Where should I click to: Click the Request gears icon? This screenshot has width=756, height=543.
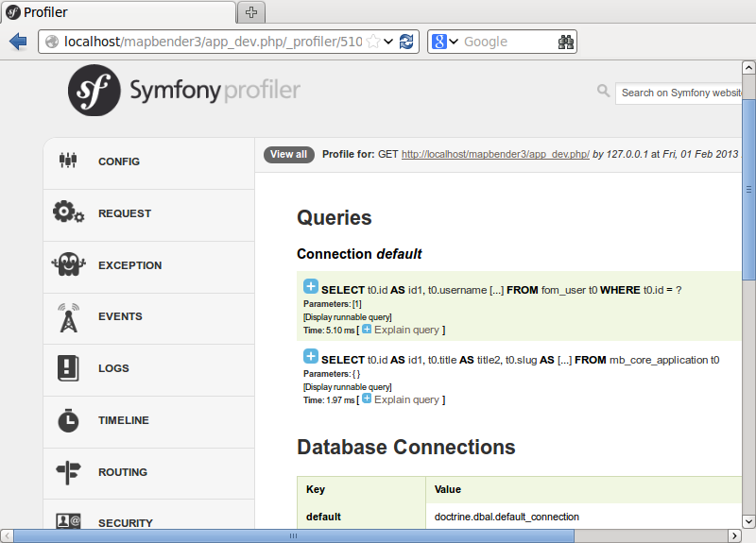click(x=68, y=212)
